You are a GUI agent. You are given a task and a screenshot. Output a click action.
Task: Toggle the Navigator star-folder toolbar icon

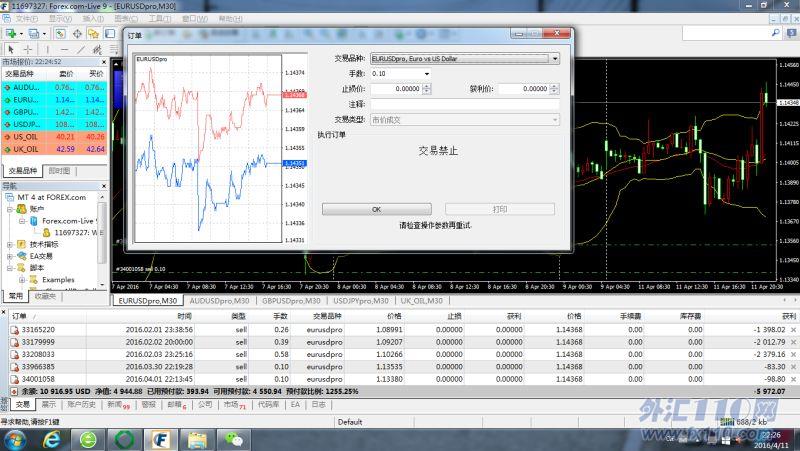click(93, 34)
